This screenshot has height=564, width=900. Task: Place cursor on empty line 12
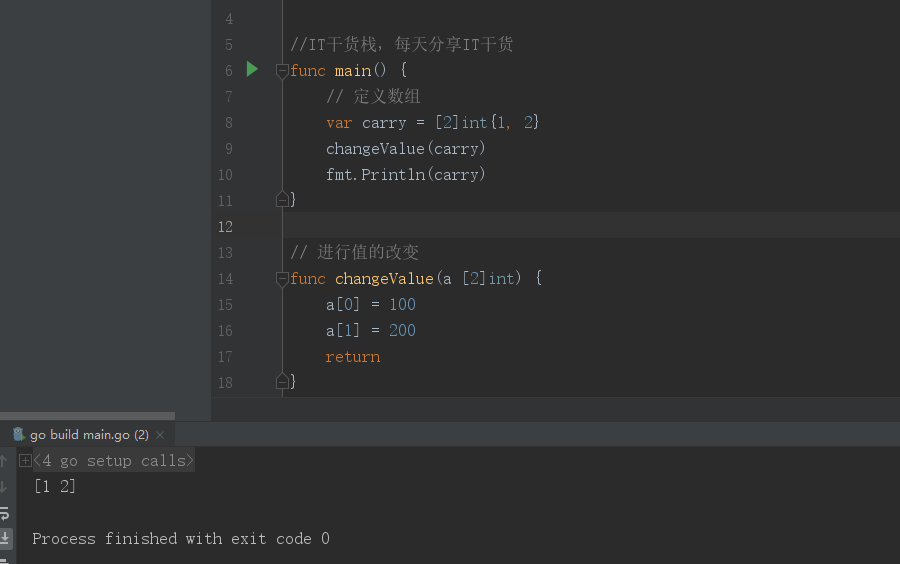tap(500, 227)
